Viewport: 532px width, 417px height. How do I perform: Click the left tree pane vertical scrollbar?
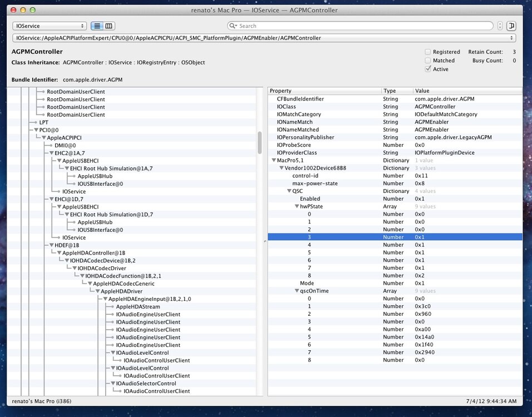(x=259, y=143)
